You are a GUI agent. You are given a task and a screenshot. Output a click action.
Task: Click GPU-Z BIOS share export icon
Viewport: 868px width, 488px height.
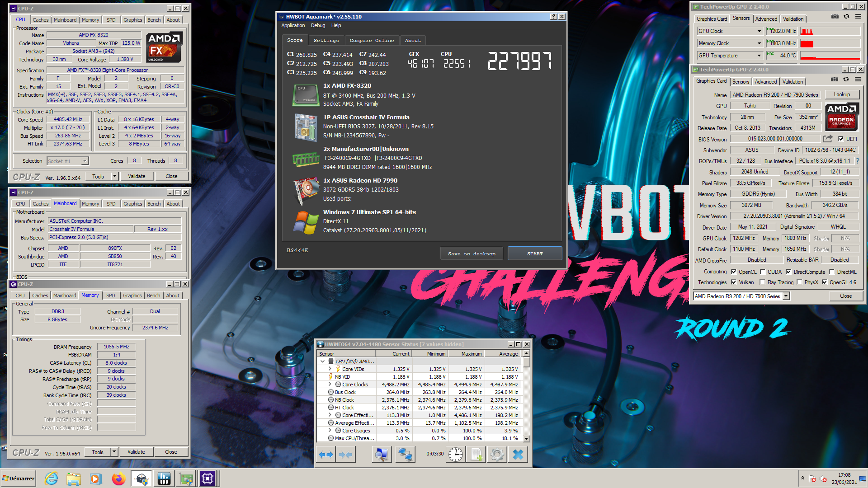(828, 139)
